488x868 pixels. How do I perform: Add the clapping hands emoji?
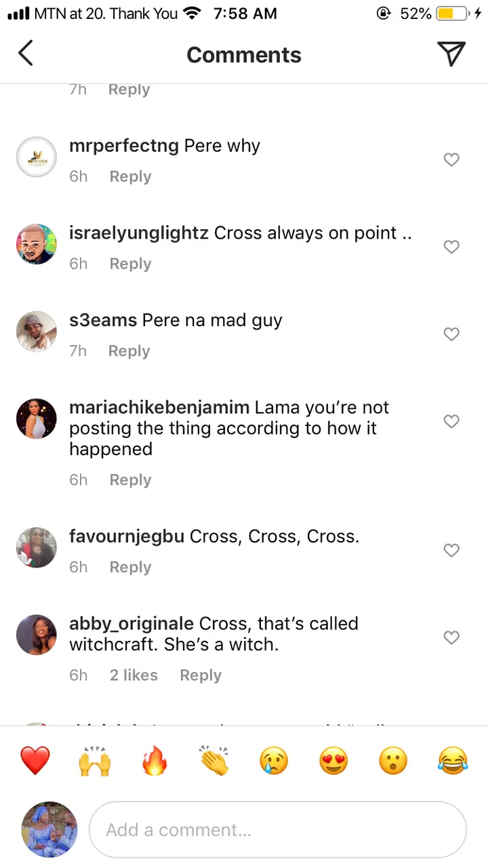[x=214, y=761]
